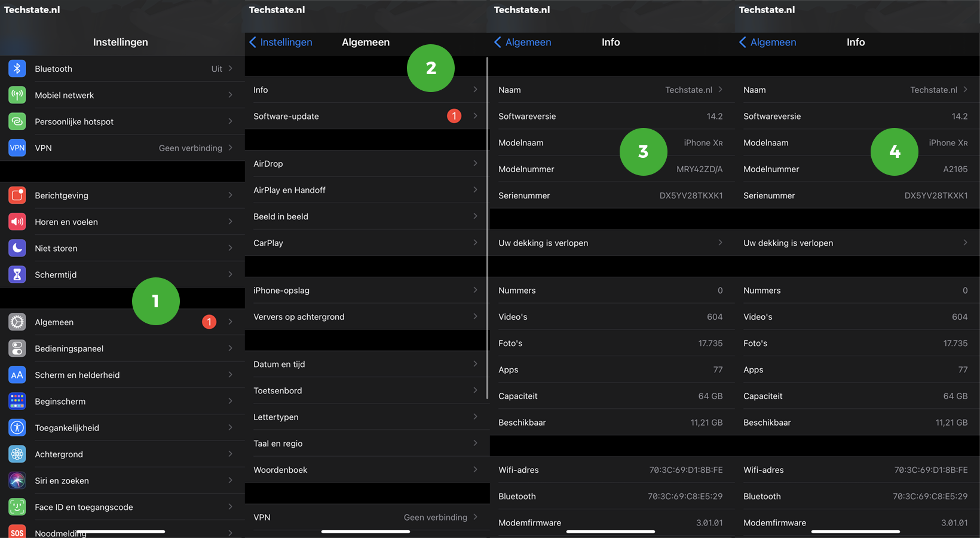Expand the Datum en tijd chevron

tap(476, 363)
